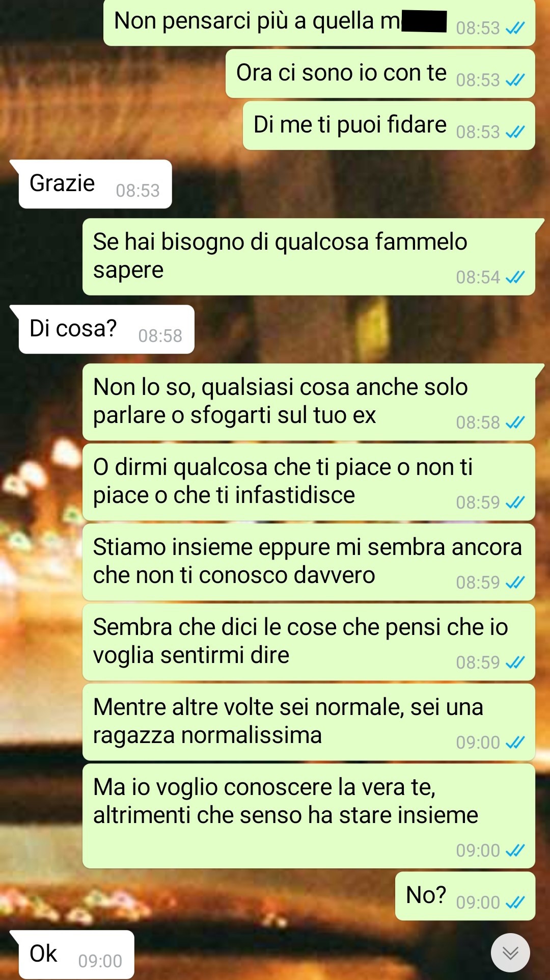Tap the 08:53 timestamp beside 'Grazie'
This screenshot has height=980, width=550.
(x=137, y=191)
